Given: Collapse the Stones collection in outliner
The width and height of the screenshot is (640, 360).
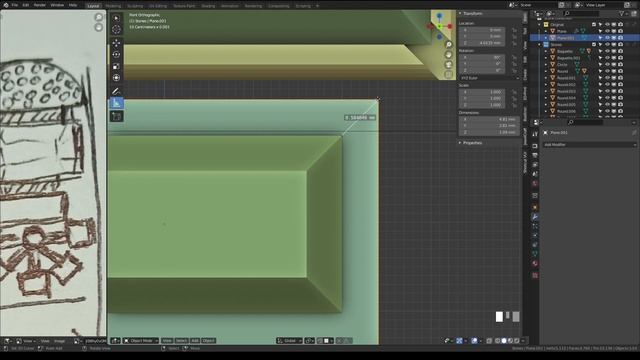Looking at the screenshot, I should click(540, 44).
